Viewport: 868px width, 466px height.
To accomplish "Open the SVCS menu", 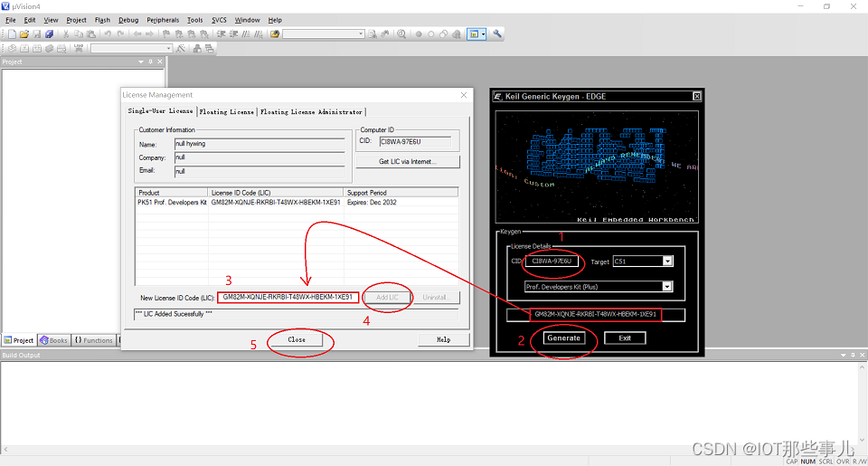I will pos(219,20).
